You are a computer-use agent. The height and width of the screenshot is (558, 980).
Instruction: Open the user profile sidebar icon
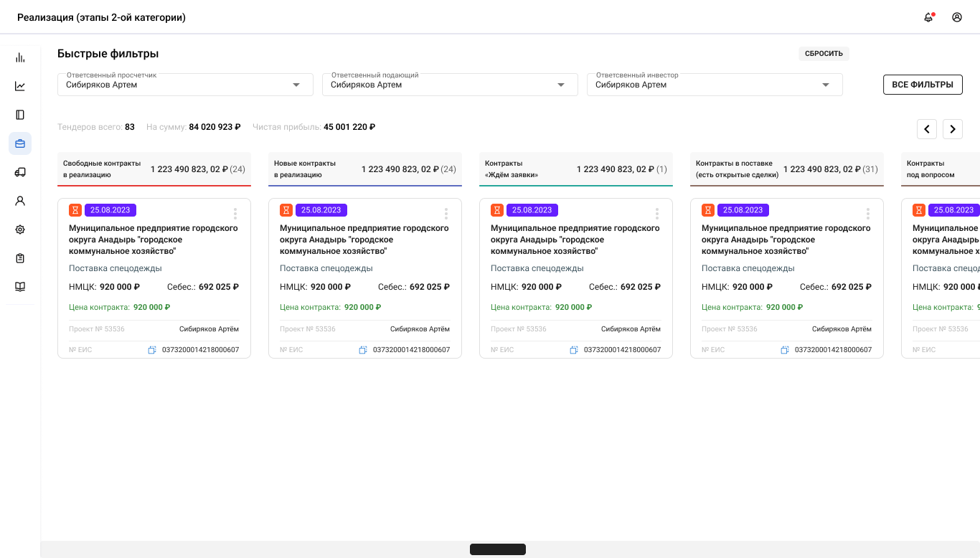pyautogui.click(x=20, y=201)
